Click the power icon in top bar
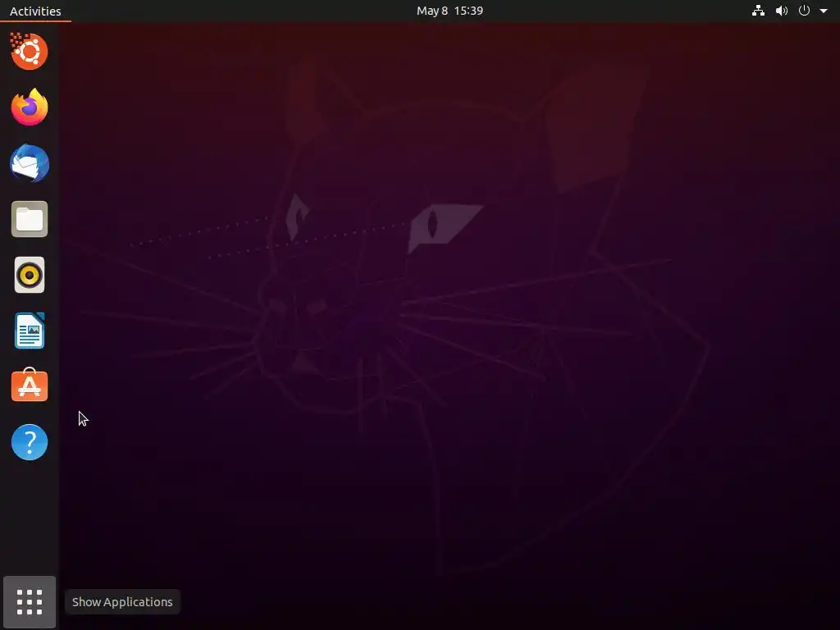This screenshot has height=630, width=840. tap(804, 11)
